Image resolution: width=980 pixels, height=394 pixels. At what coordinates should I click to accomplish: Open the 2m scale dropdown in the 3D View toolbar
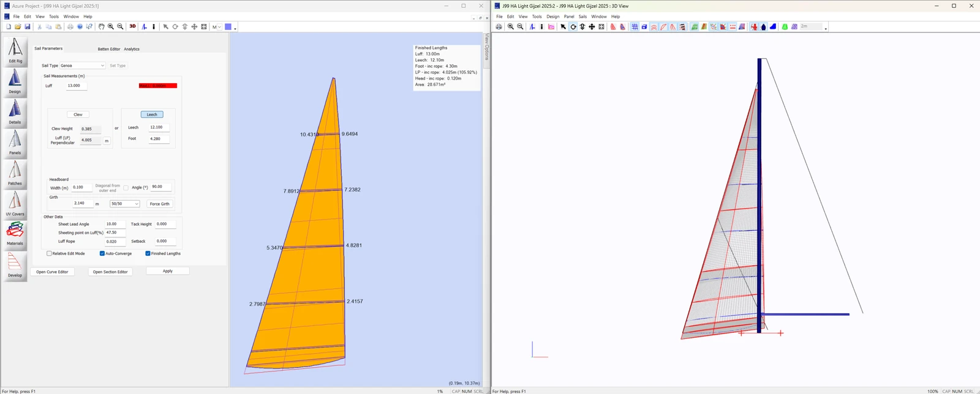(x=811, y=27)
